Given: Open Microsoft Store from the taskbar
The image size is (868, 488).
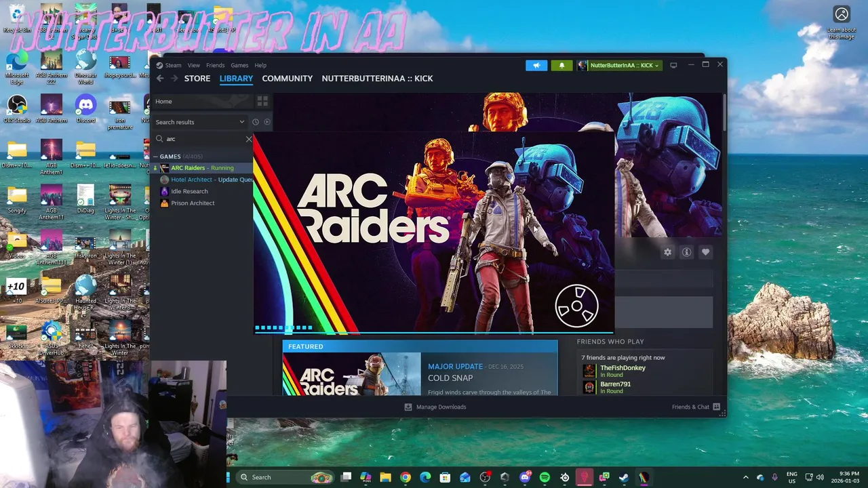Looking at the screenshot, I should tap(445, 477).
